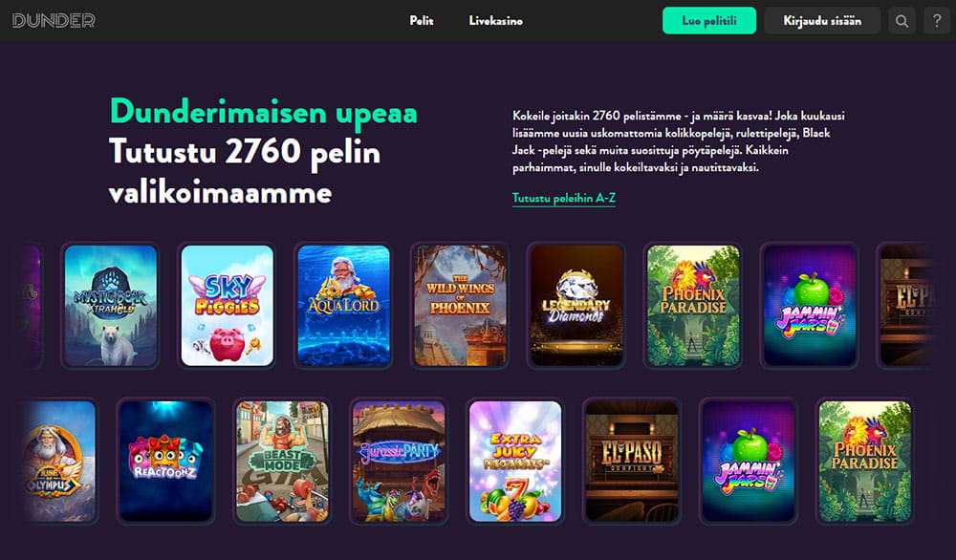Open the Pelit menu item
Viewport: 956px width, 560px height.
pos(422,21)
